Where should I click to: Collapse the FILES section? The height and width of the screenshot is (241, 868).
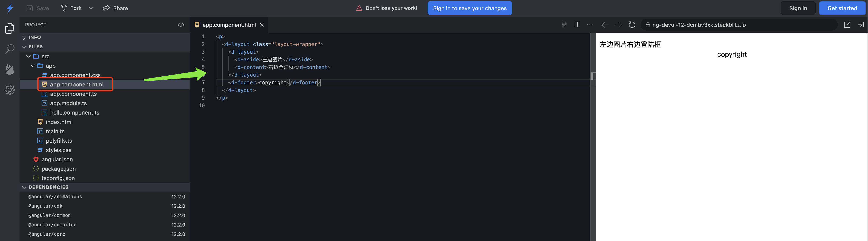click(105, 47)
